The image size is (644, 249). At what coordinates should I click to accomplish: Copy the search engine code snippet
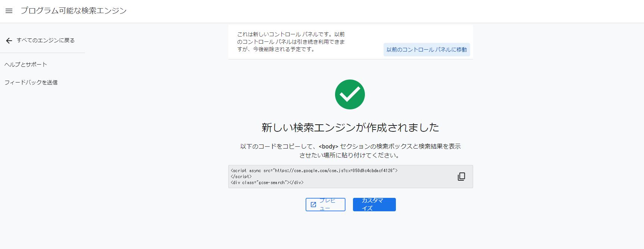click(462, 177)
